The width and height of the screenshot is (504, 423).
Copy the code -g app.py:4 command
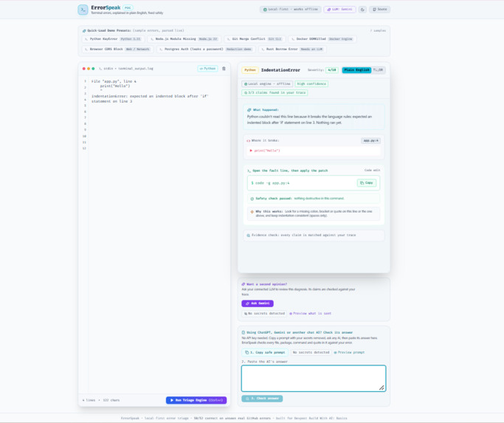[x=367, y=183]
